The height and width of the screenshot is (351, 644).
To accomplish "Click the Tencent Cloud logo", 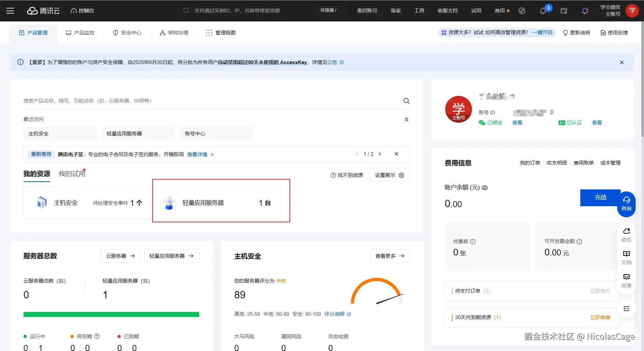I will click(43, 11).
